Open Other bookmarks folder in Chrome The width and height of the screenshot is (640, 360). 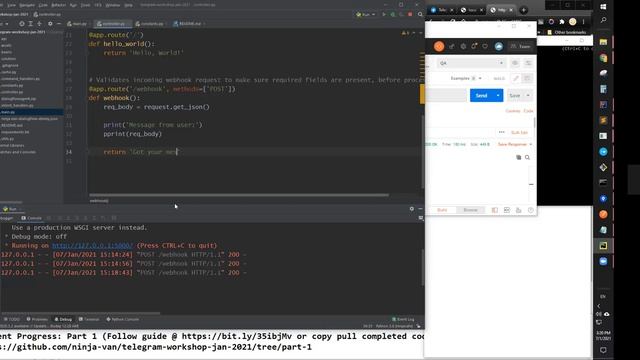pyautogui.click(x=567, y=32)
